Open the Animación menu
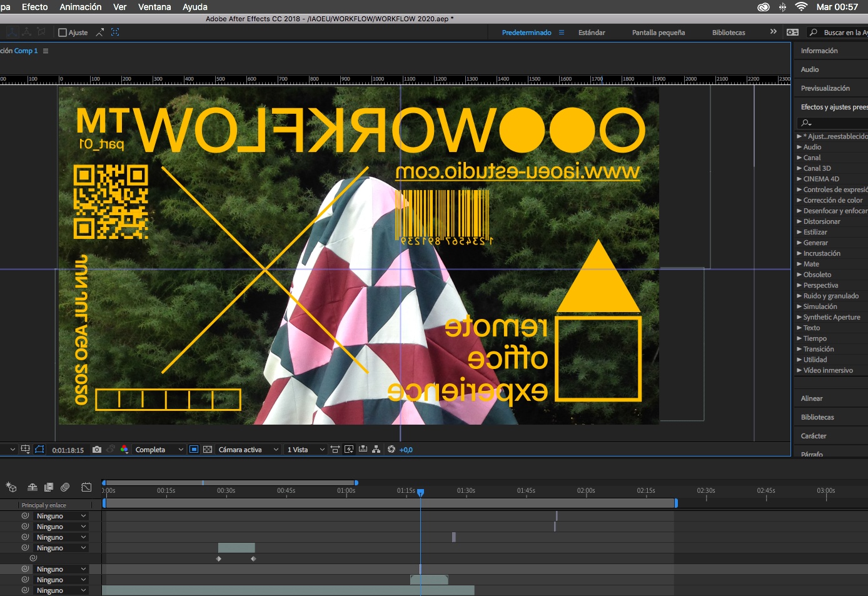Image resolution: width=868 pixels, height=596 pixels. 81,7
